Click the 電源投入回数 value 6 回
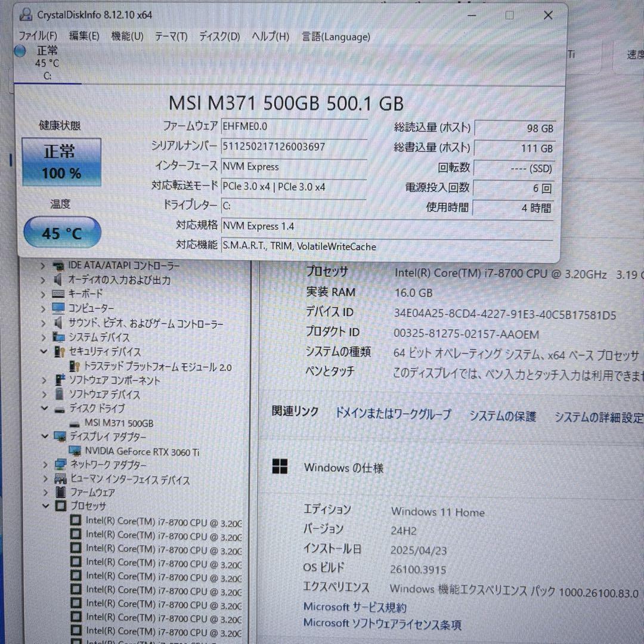This screenshot has width=644, height=644. pos(514,188)
